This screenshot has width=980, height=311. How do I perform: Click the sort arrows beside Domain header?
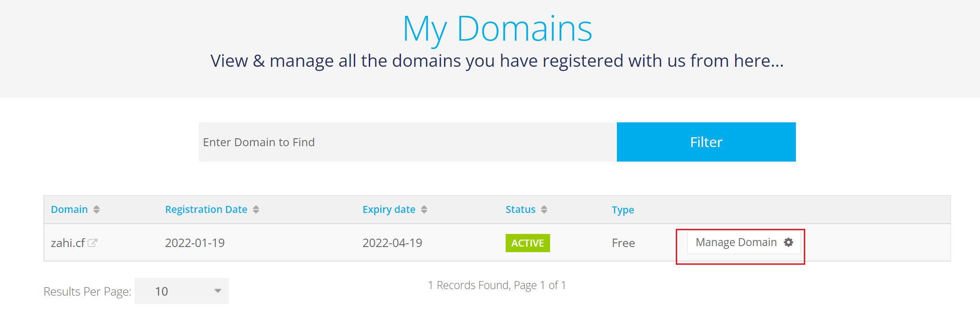96,210
